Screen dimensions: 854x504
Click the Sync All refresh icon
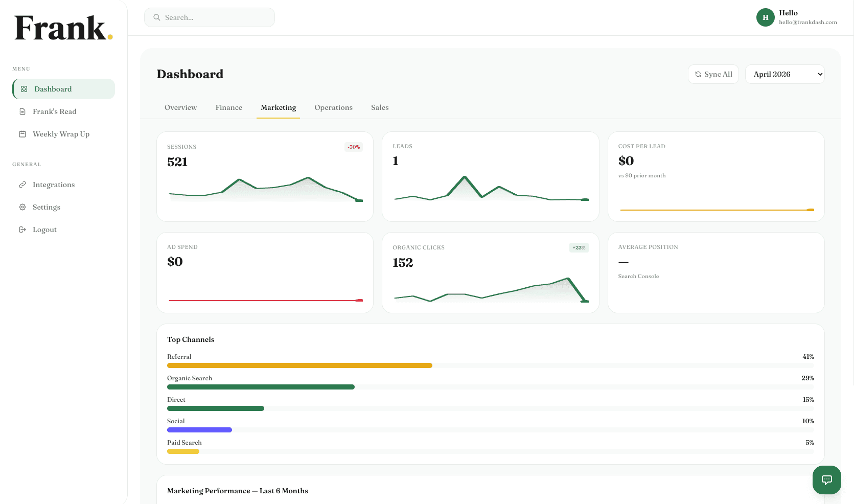698,74
